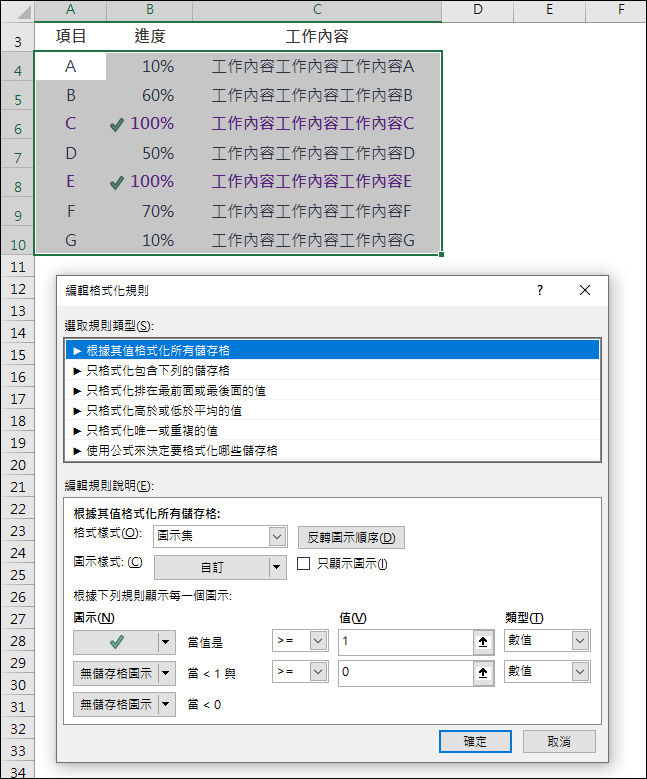Screen dimensions: 647x779
Task: Select row 11 header
Action: 17,267
